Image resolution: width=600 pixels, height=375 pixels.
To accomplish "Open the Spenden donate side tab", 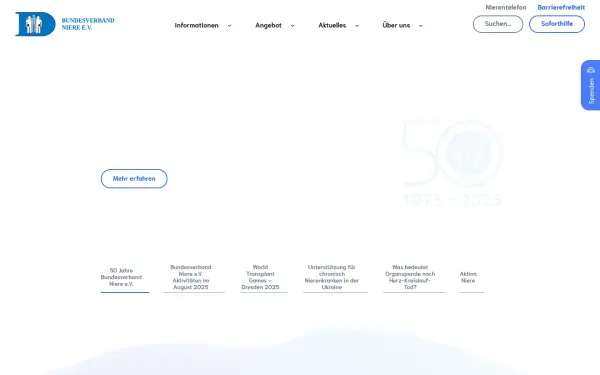I will (x=591, y=85).
